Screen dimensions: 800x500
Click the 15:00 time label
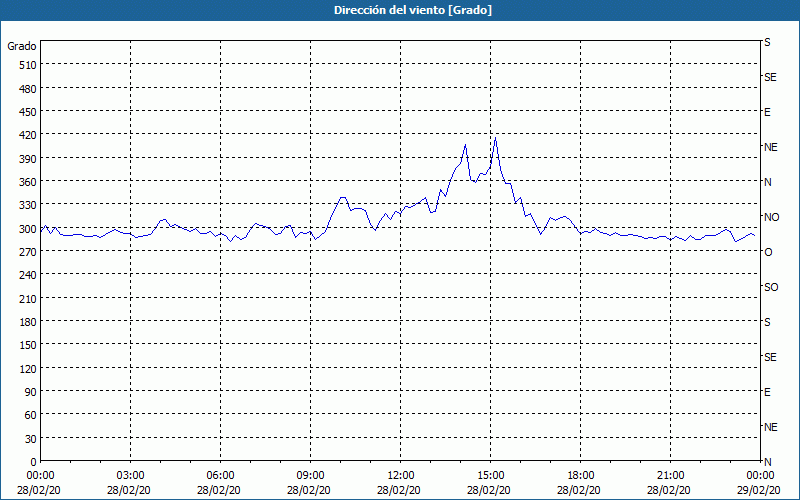click(x=489, y=483)
